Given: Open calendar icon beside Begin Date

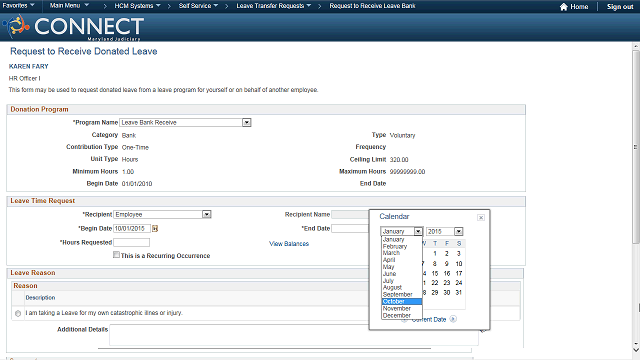Looking at the screenshot, I should click(x=155, y=229).
